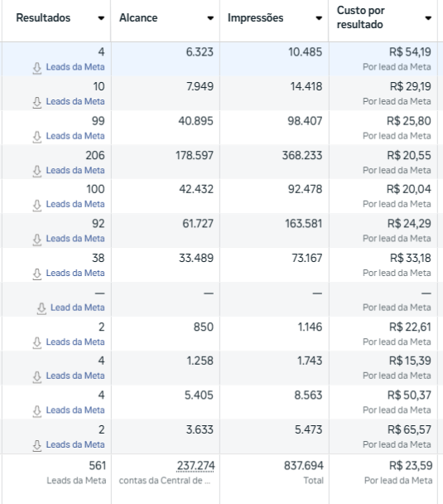Click download icon in the 38 results row
The width and height of the screenshot is (443, 504).
point(37,274)
